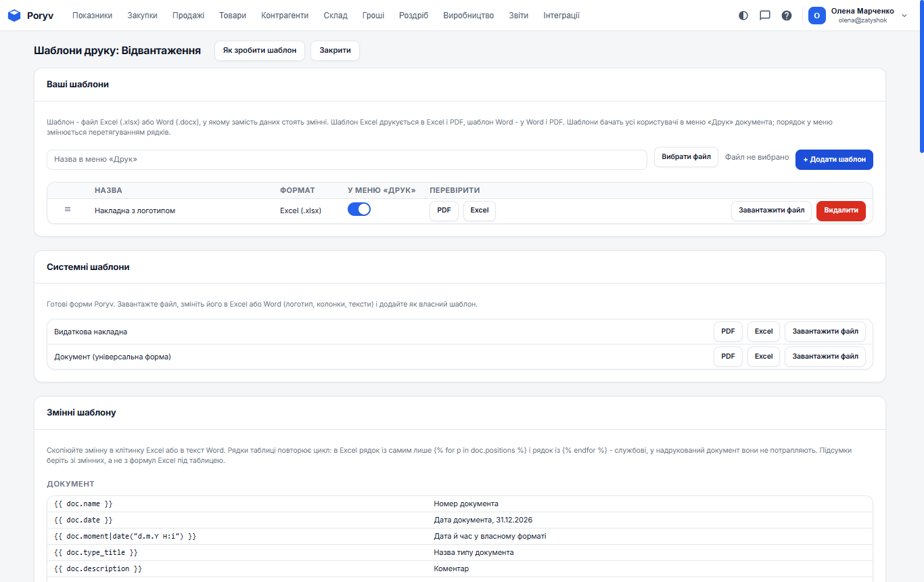Click the Вибрати файл button
This screenshot has height=582, width=924.
686,157
